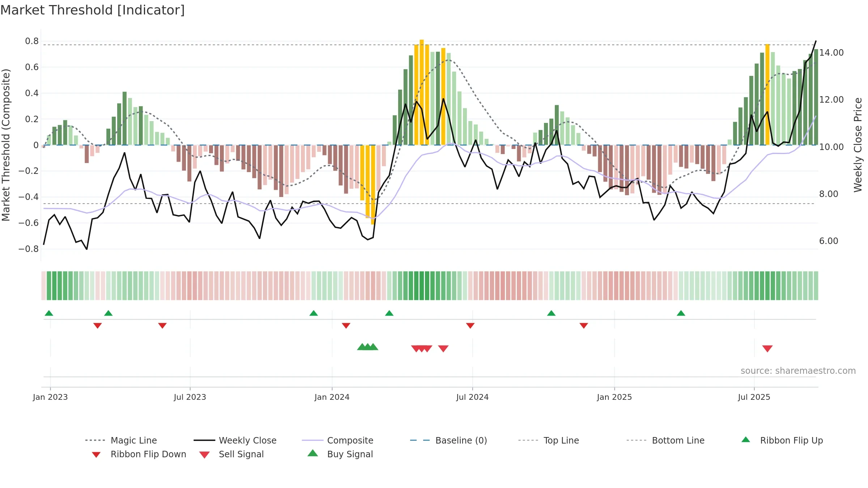The image size is (868, 488).
Task: Toggle the Weekly Close legend entry
Action: [235, 440]
